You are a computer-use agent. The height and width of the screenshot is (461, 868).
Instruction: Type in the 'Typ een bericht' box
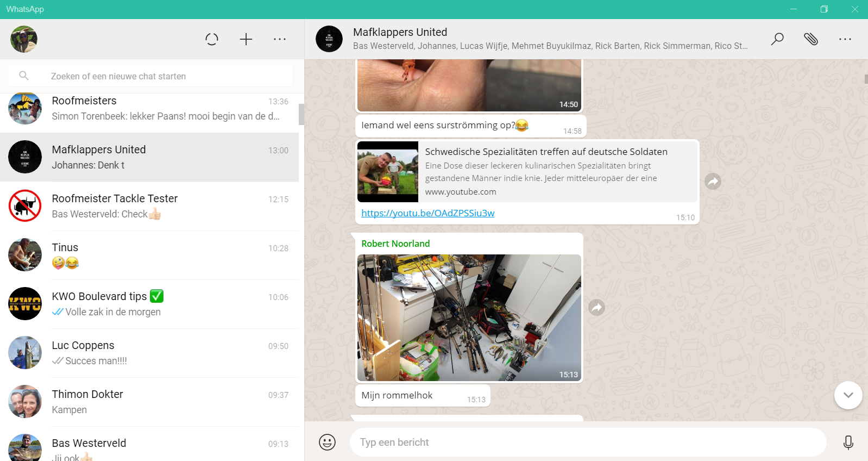click(x=587, y=442)
